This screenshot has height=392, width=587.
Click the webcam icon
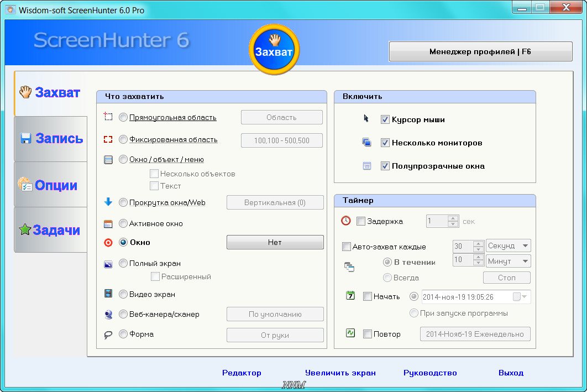(x=108, y=315)
